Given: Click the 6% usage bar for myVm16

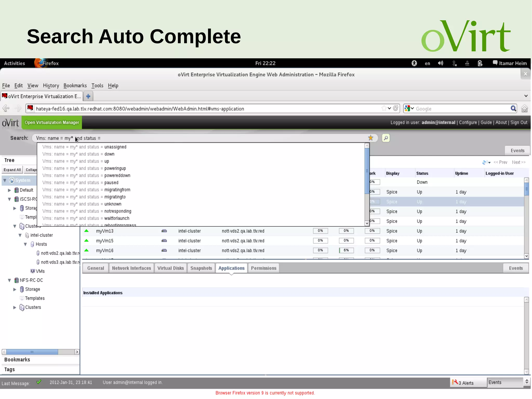Looking at the screenshot, I should pos(346,250).
